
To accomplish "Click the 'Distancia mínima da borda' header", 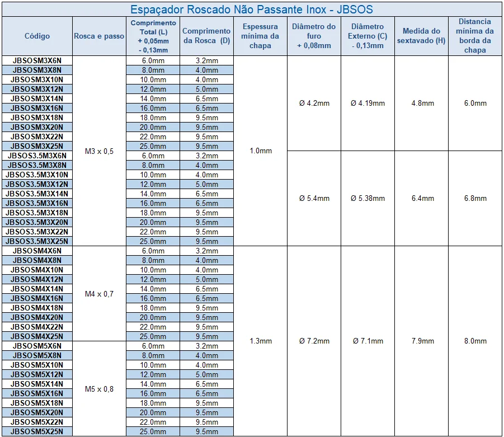I will (x=475, y=36).
